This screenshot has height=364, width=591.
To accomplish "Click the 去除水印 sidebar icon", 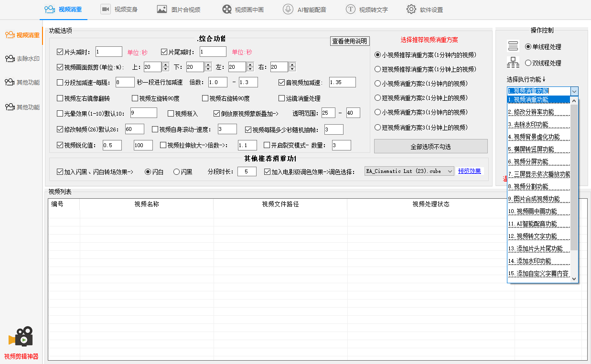I will [x=10, y=59].
